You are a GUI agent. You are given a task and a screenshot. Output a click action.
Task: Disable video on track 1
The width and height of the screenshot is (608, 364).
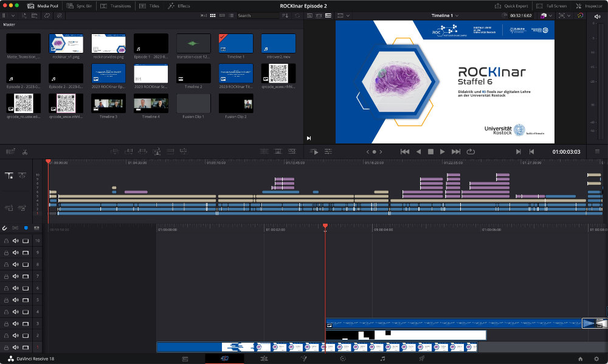point(26,348)
